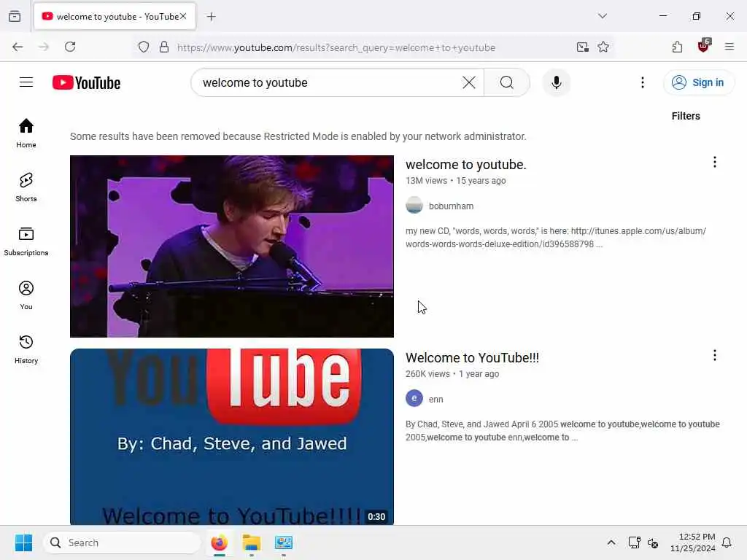
Task: Open the You section in sidebar
Action: (26, 295)
